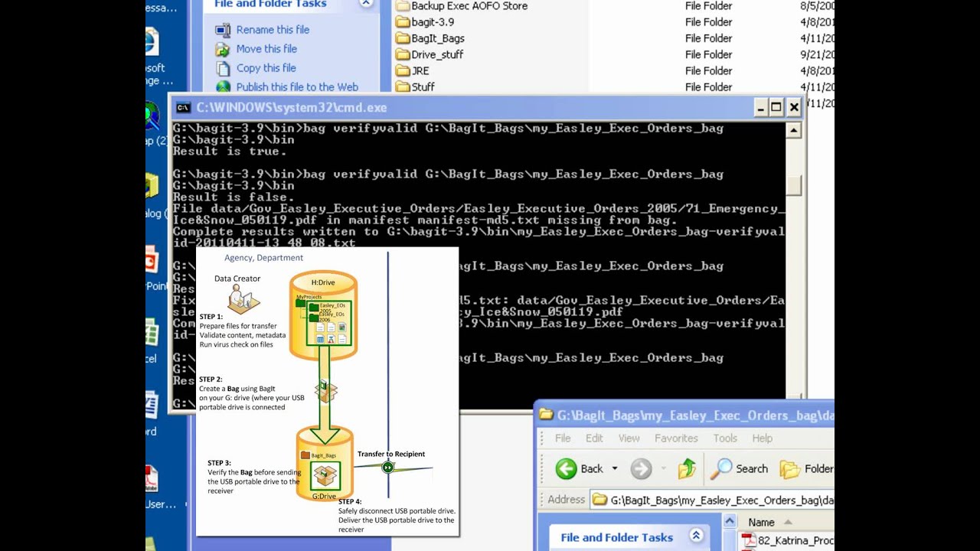Select the Backup Exec AOFO Store folder icon
The width and height of the screenshot is (980, 551).
[403, 6]
